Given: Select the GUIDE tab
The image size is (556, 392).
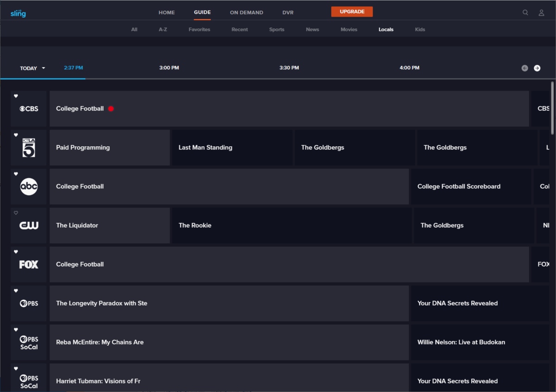Looking at the screenshot, I should coord(202,12).
